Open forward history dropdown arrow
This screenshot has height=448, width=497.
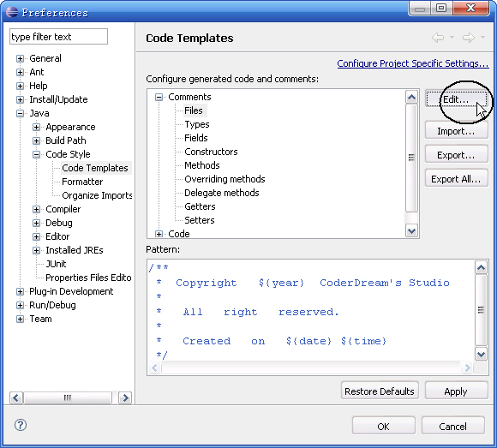coord(482,38)
